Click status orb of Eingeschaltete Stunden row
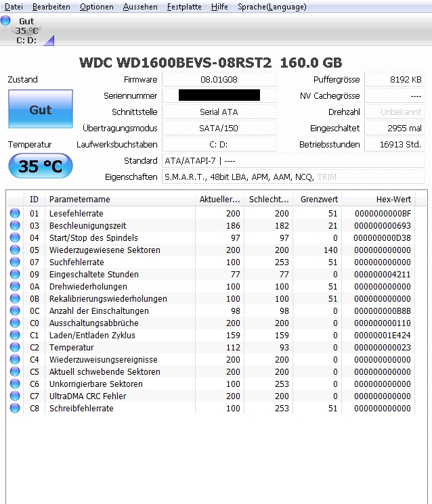Viewport: 432px width, 504px height. (15, 274)
